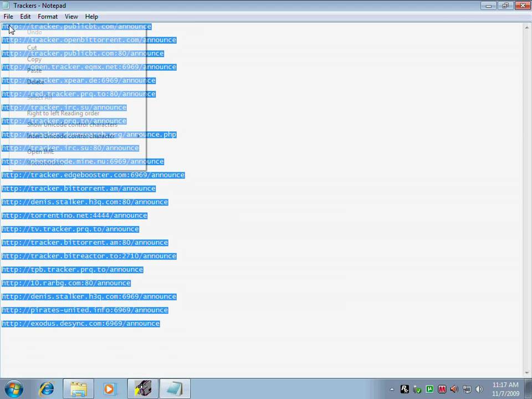Click the Rockstar Games tray icon
Screen dimensions: 532x399
[405, 389]
